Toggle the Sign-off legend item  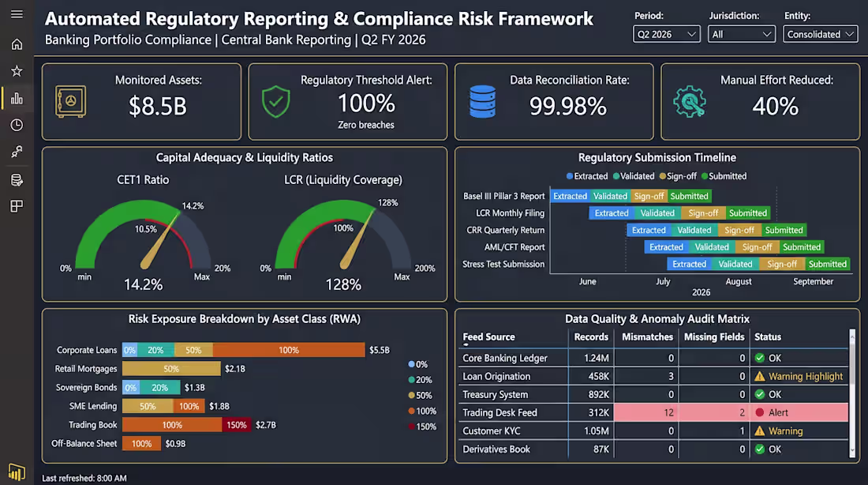click(x=678, y=176)
